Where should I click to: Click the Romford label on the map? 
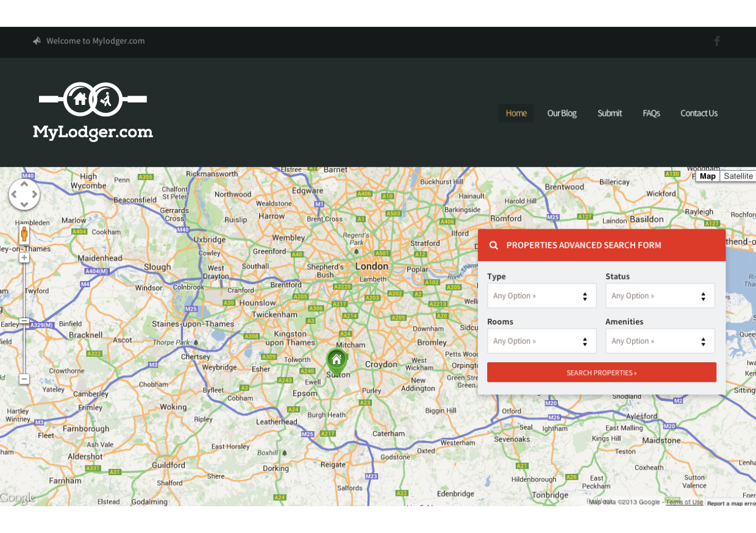tap(506, 218)
